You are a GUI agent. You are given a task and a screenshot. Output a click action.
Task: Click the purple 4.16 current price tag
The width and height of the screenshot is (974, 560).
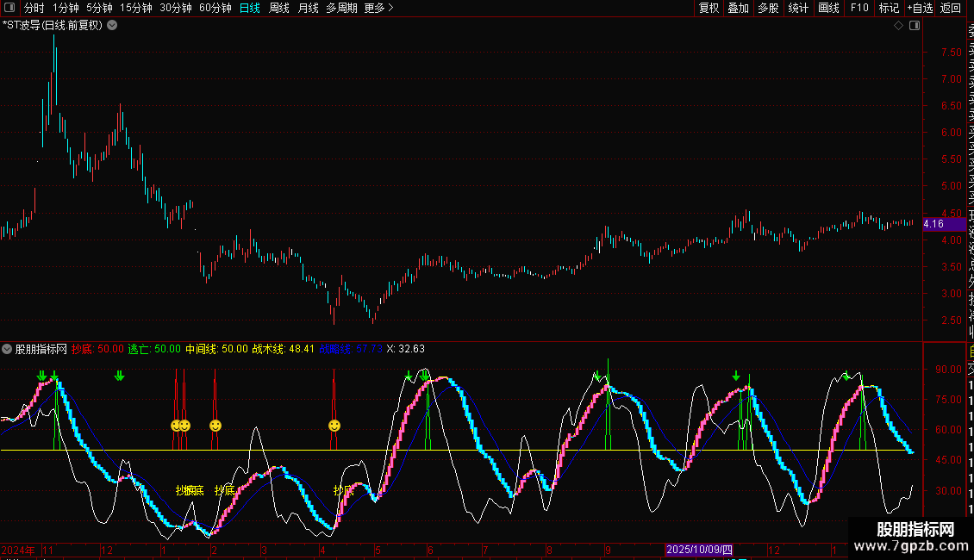[x=933, y=224]
